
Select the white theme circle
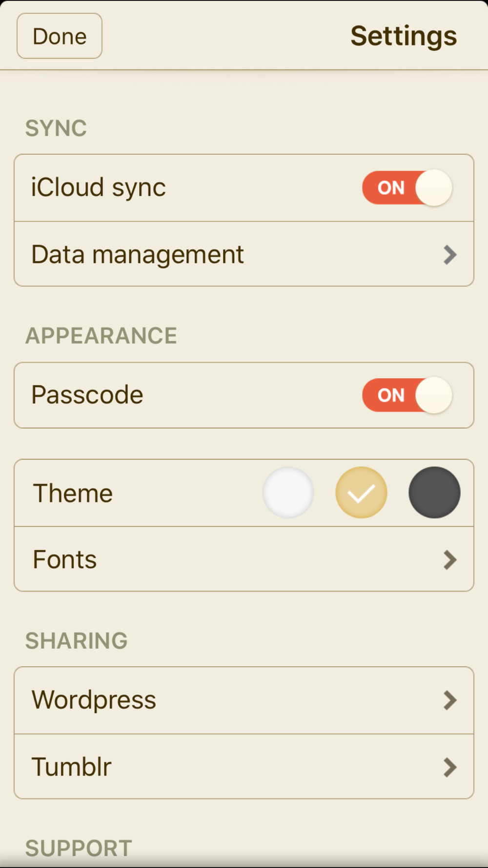click(x=288, y=493)
